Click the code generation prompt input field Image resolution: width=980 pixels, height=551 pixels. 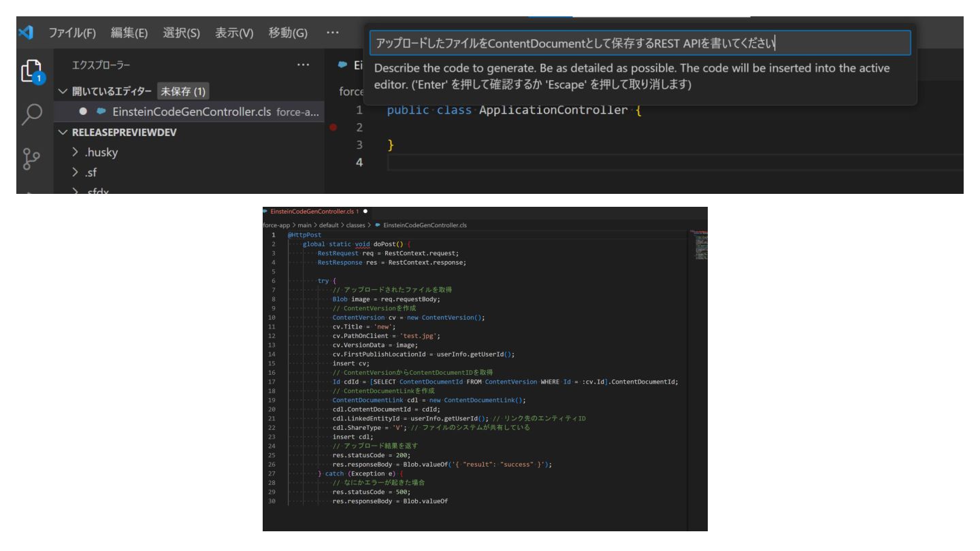[638, 44]
